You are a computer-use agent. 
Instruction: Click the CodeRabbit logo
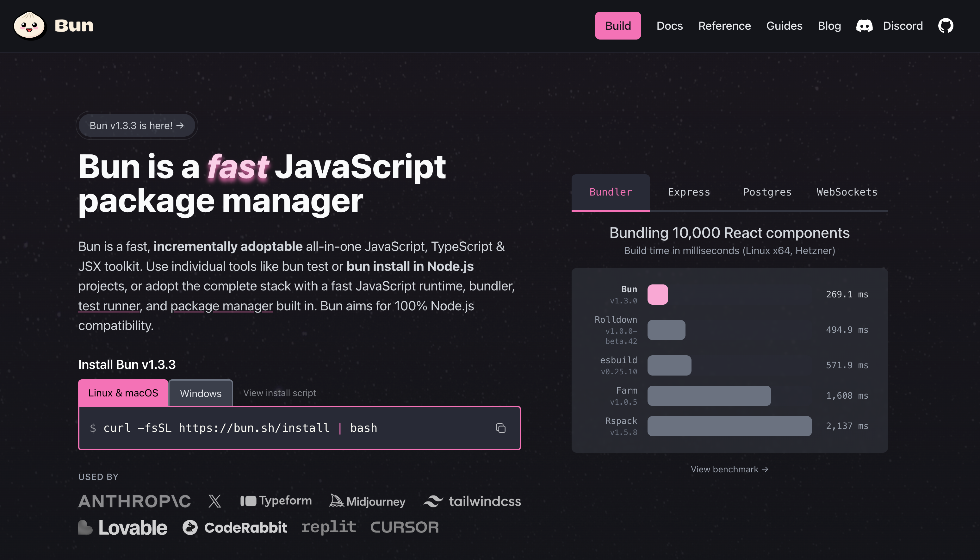(234, 527)
